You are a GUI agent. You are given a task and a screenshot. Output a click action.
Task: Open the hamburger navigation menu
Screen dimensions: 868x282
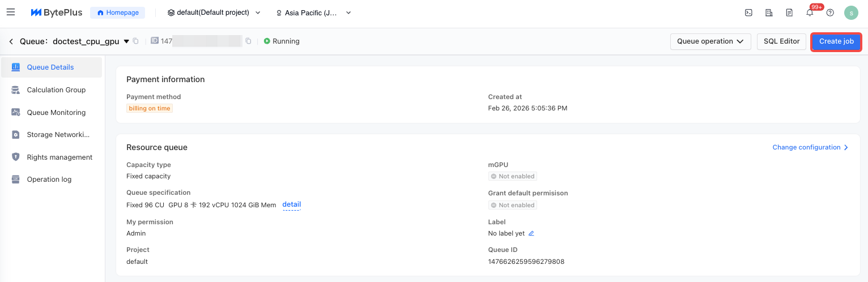click(x=11, y=12)
